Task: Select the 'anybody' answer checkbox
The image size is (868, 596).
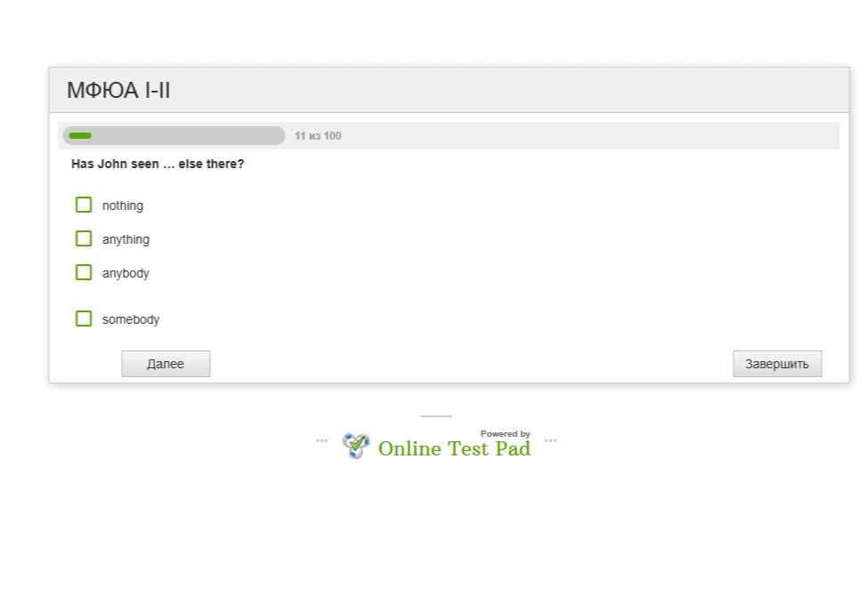Action: 84,272
